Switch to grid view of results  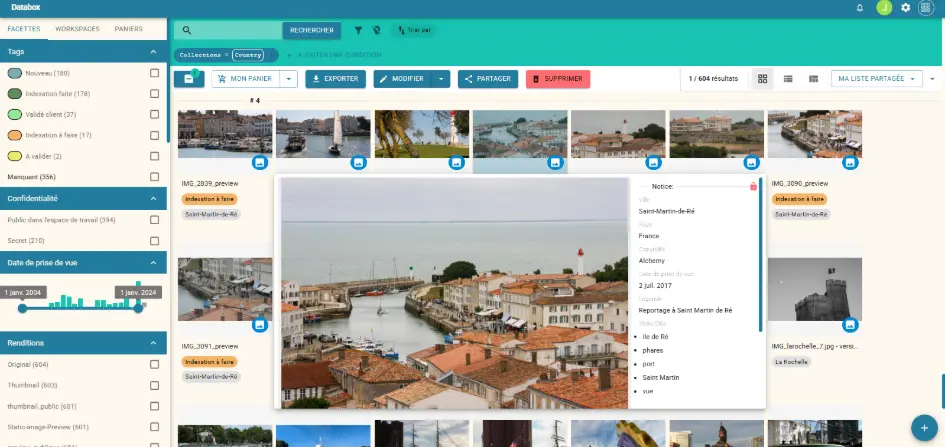coord(763,78)
